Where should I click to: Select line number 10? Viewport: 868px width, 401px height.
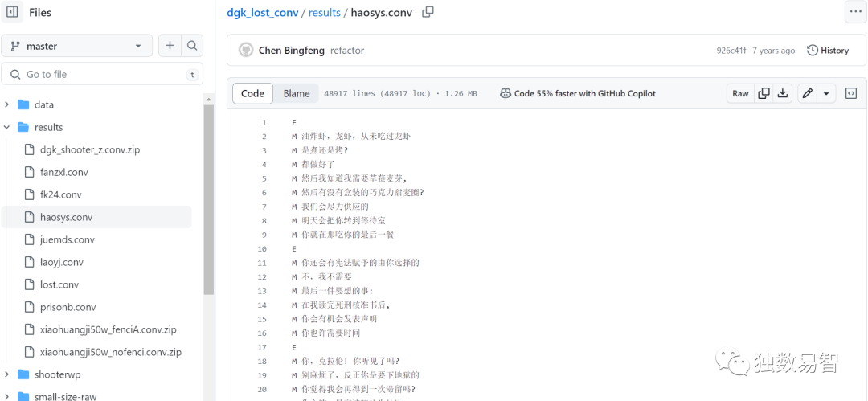tap(262, 248)
